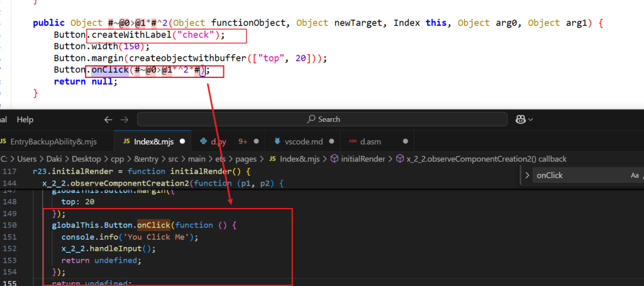
Task: Click the highlighted onClick match on line 150
Action: pos(153,225)
